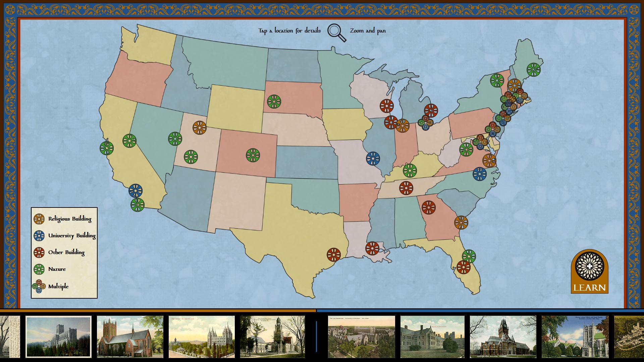Screen dimensions: 644x362
Task: Select the red clock tower hall postcard
Action: (503, 337)
